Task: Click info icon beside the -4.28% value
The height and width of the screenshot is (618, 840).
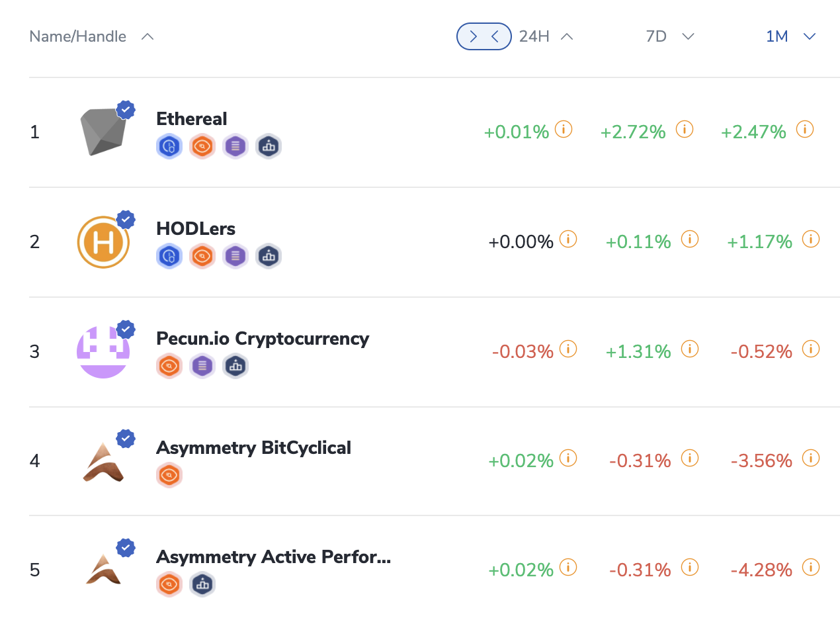Action: 810,567
